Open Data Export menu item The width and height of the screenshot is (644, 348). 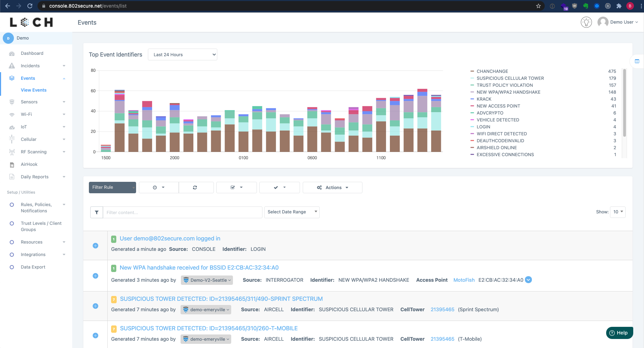[x=33, y=267]
